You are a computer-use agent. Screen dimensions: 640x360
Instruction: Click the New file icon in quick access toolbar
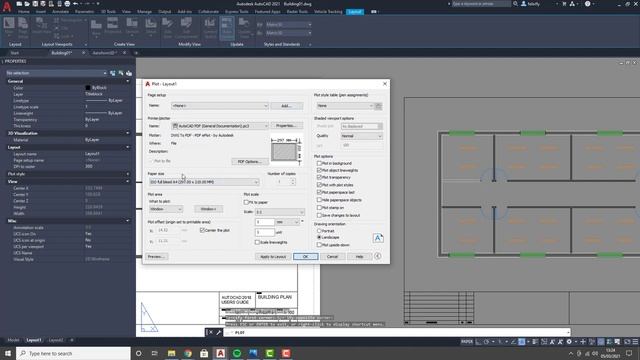[x=19, y=4]
